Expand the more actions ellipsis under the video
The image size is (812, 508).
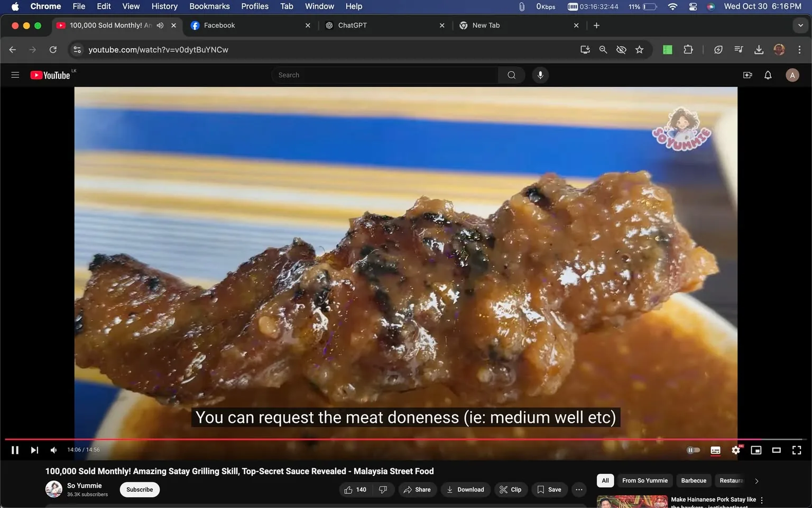pyautogui.click(x=578, y=489)
